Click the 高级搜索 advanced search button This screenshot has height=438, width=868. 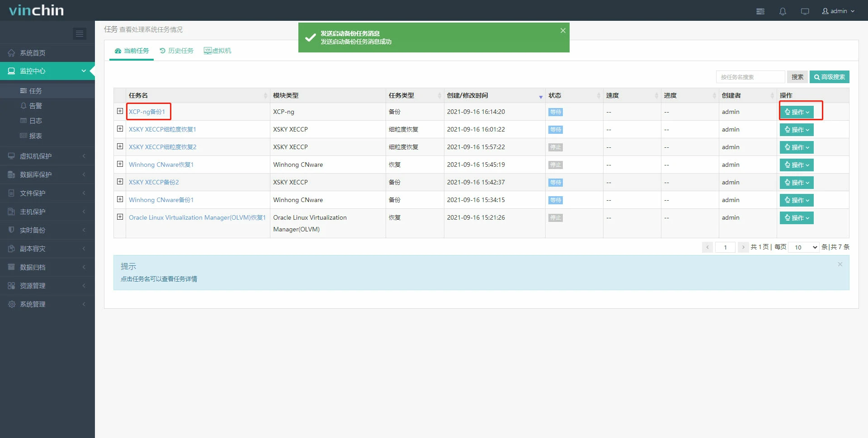[x=829, y=77]
